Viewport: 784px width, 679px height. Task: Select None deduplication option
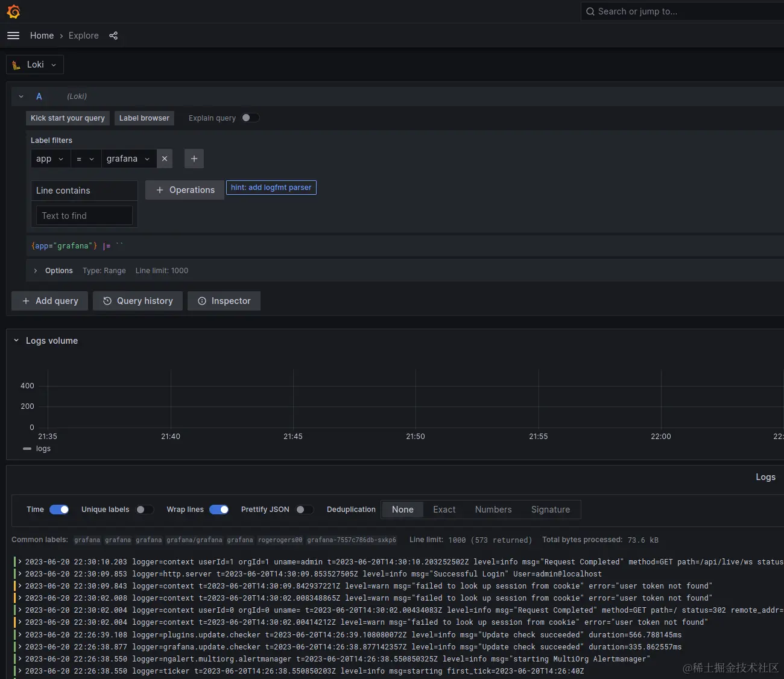pos(403,510)
